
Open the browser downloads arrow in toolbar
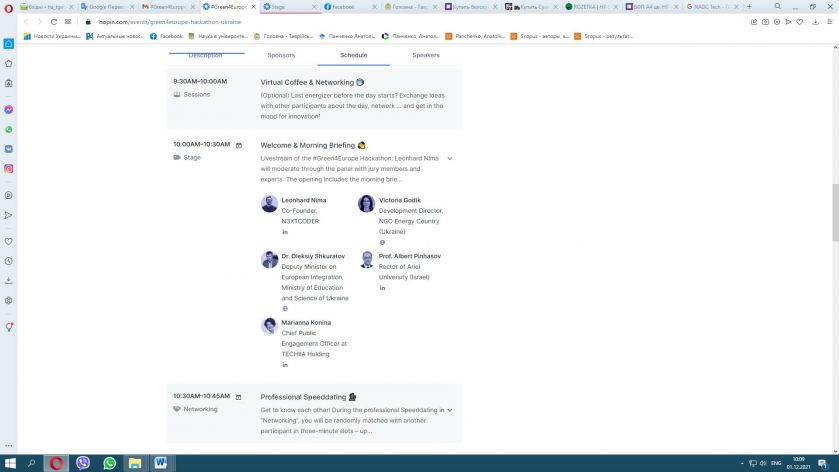[815, 22]
